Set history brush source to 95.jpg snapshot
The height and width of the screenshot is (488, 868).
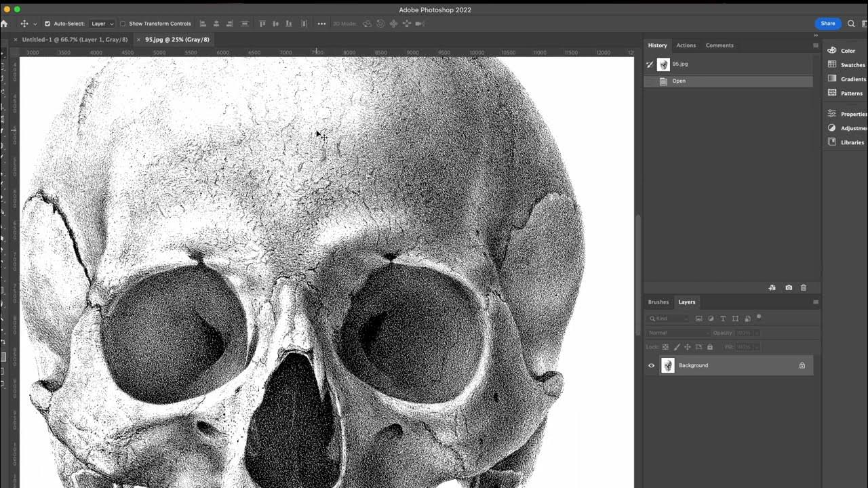click(x=650, y=64)
